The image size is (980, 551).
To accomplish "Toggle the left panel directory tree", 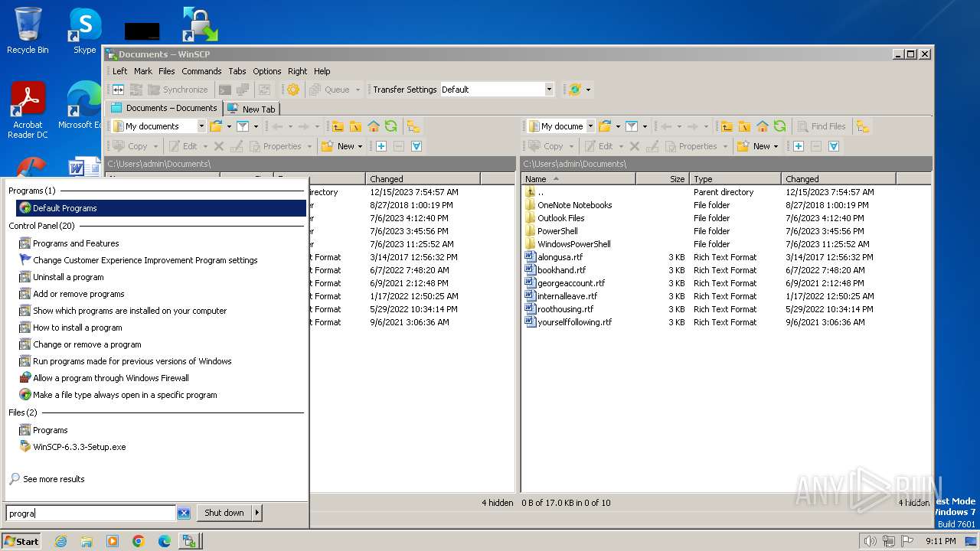I will pos(413,126).
